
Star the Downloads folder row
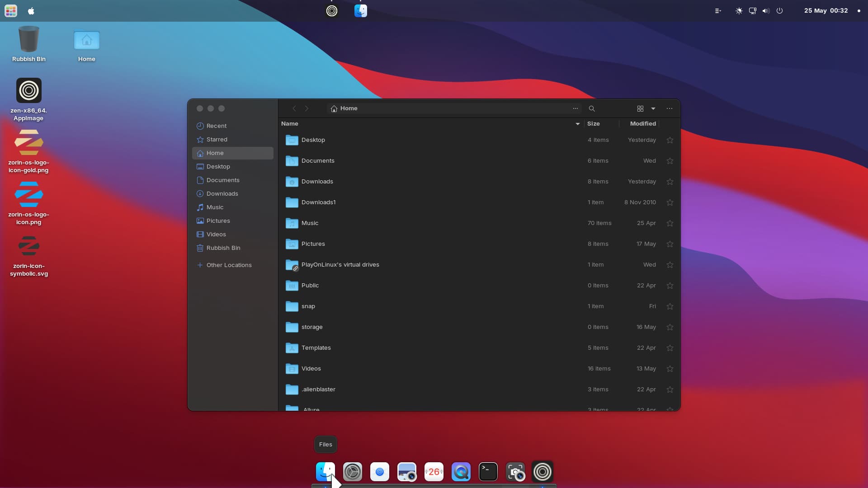(670, 182)
